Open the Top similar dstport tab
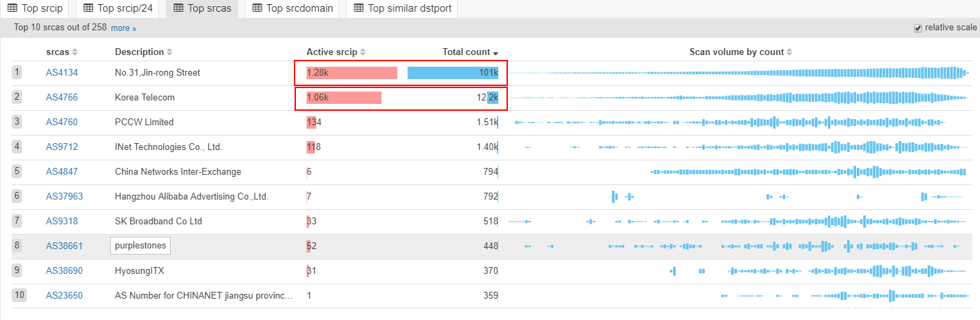 coord(402,8)
